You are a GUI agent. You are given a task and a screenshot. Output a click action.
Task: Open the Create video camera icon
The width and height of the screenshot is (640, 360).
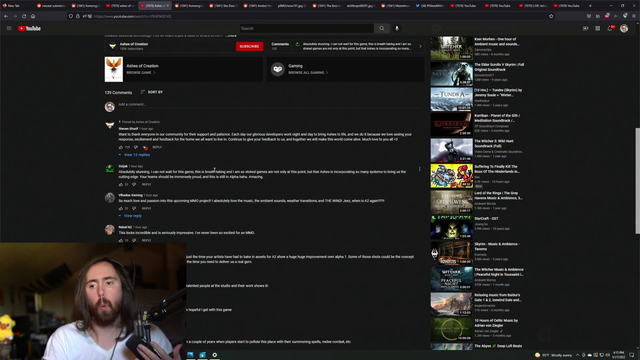pos(585,28)
